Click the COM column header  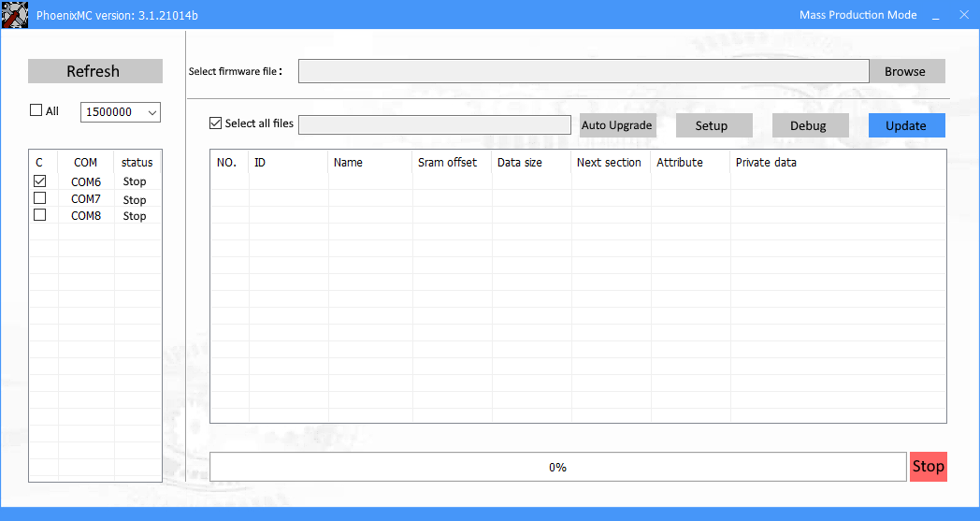[86, 163]
